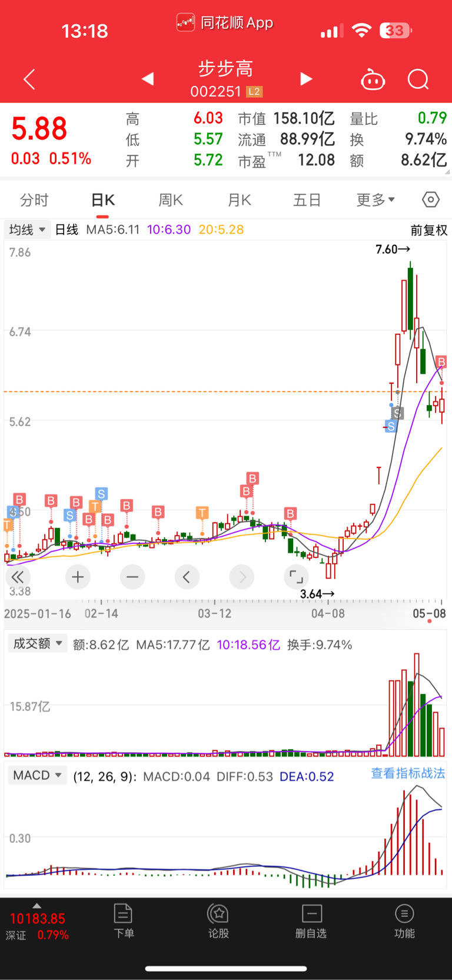452x980 pixels.
Task: Tap current price 5.88
Action: coord(39,129)
